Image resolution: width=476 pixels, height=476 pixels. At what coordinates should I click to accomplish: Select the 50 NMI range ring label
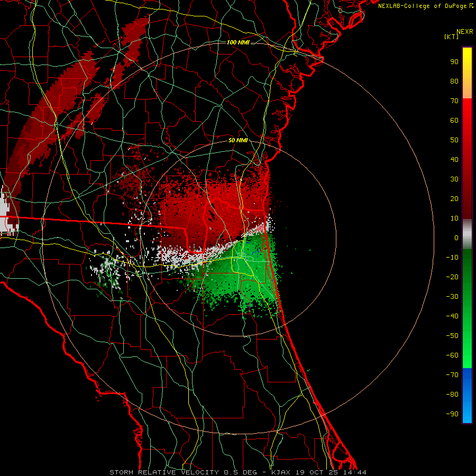tap(238, 140)
